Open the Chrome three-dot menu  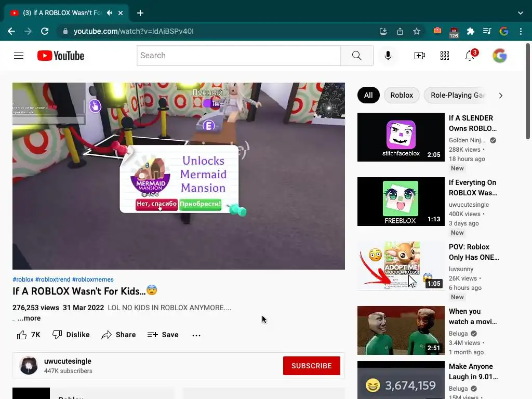pos(521,31)
